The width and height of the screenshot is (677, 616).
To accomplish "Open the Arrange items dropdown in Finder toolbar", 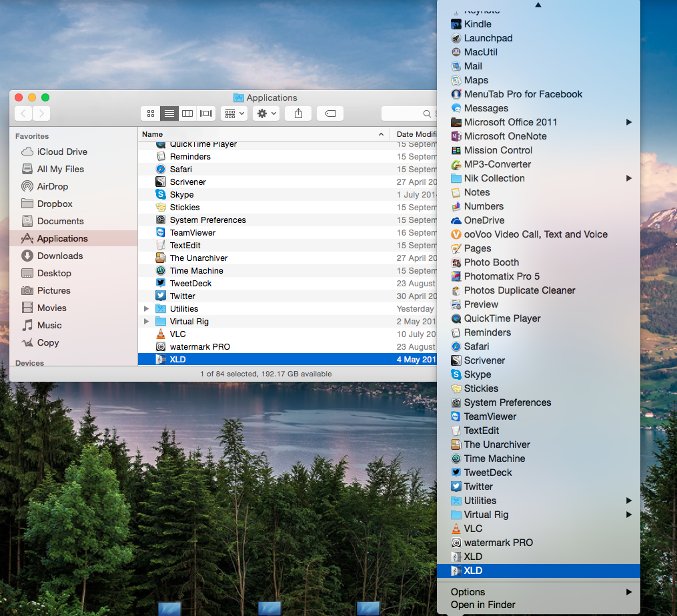I will point(234,113).
